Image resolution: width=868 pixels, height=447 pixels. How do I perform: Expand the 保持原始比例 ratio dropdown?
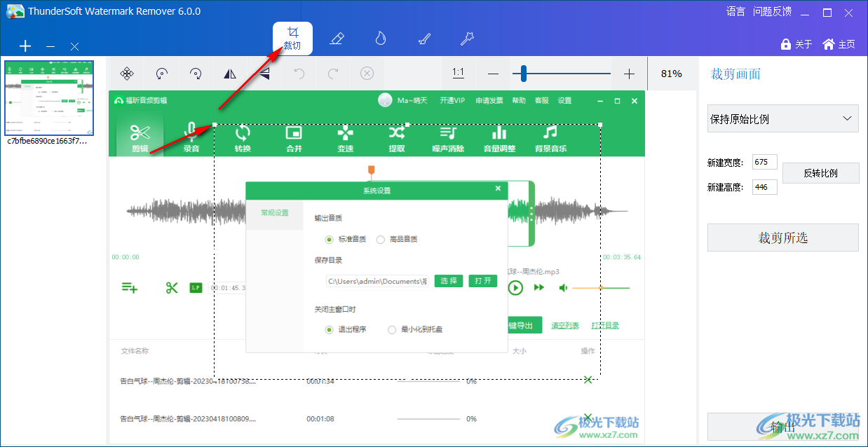pos(782,119)
